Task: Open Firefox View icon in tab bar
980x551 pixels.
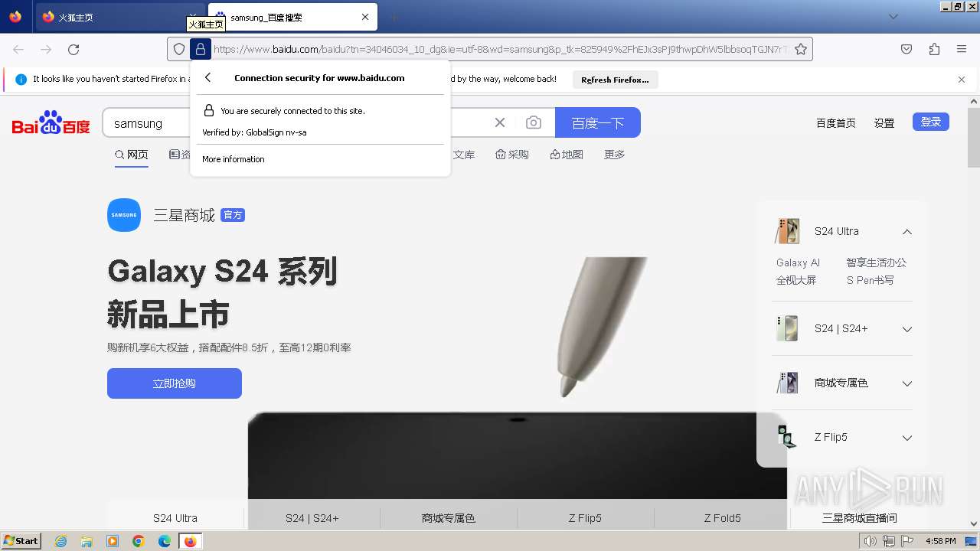Action: click(15, 17)
